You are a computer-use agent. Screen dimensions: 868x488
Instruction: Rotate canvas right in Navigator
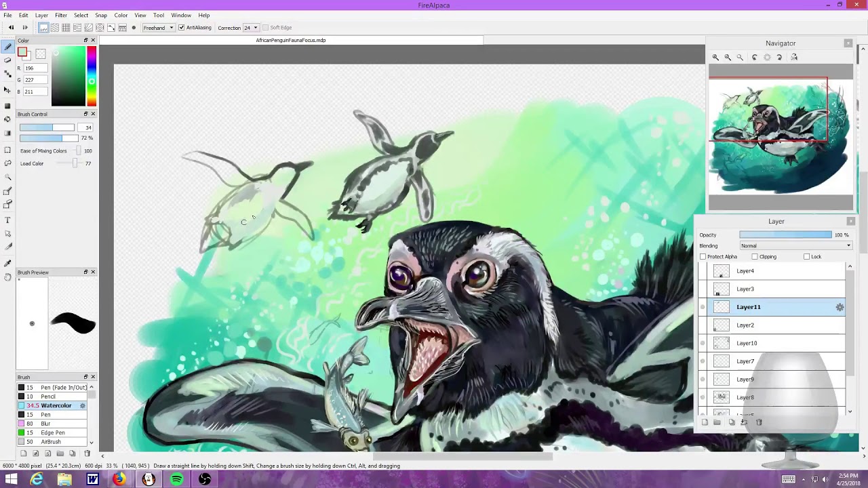780,58
